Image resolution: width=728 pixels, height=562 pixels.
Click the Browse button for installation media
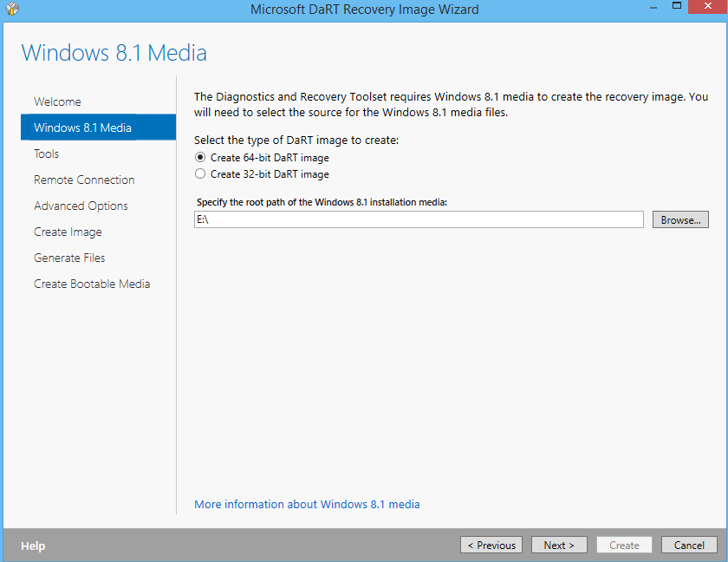coord(680,219)
